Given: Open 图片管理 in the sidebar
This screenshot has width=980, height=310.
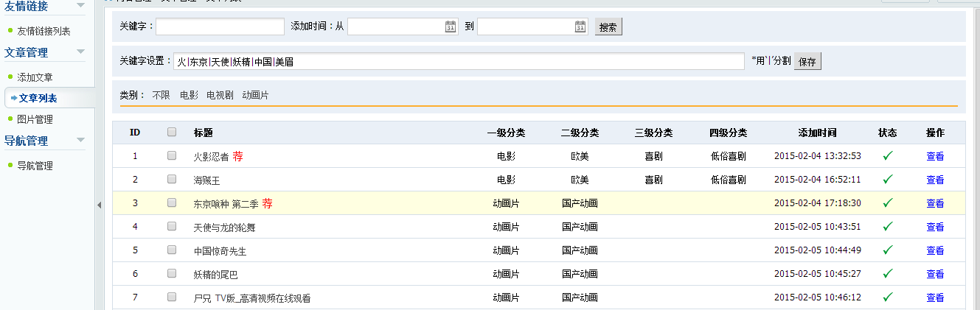Looking at the screenshot, I should (x=35, y=119).
